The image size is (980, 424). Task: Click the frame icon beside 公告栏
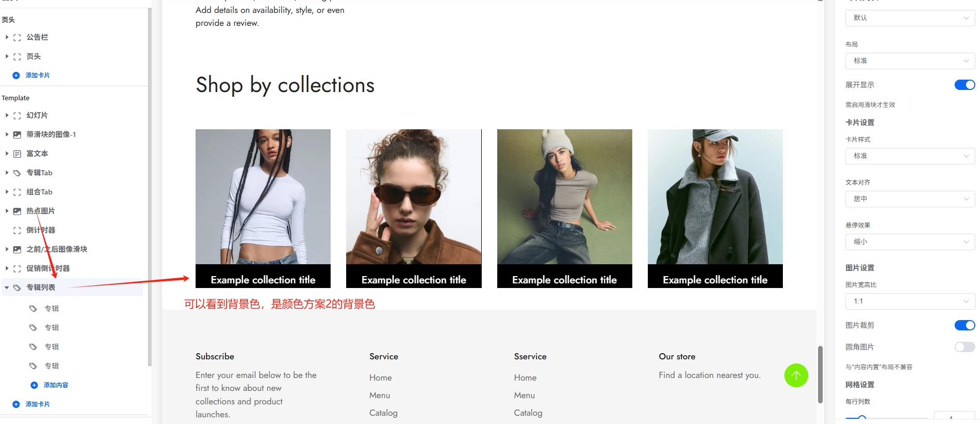pyautogui.click(x=17, y=37)
